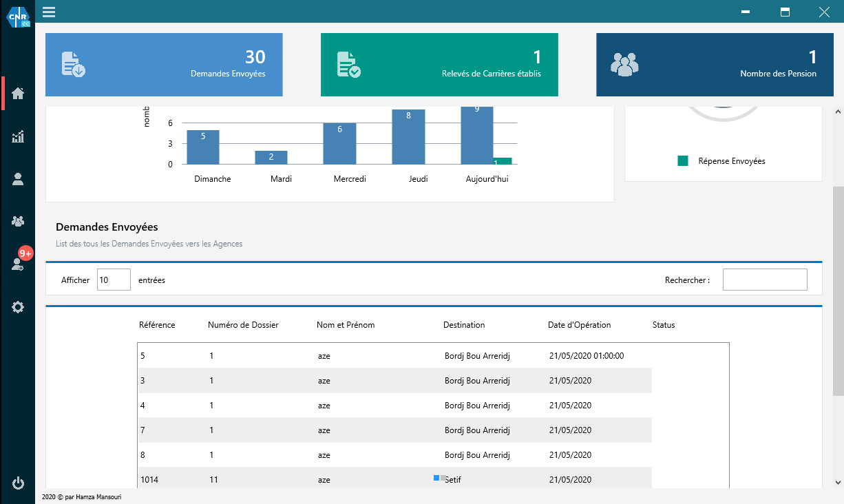
Task: Click the Afficher entries count field
Action: pos(114,280)
